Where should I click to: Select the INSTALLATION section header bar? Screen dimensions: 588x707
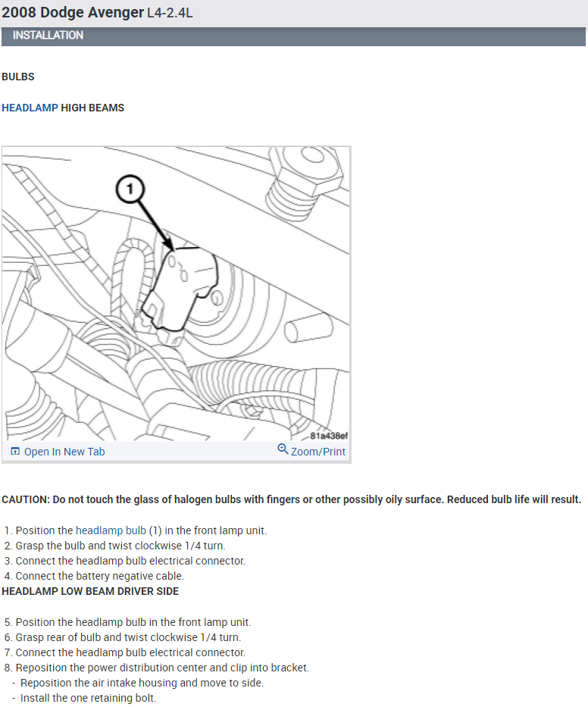[293, 36]
